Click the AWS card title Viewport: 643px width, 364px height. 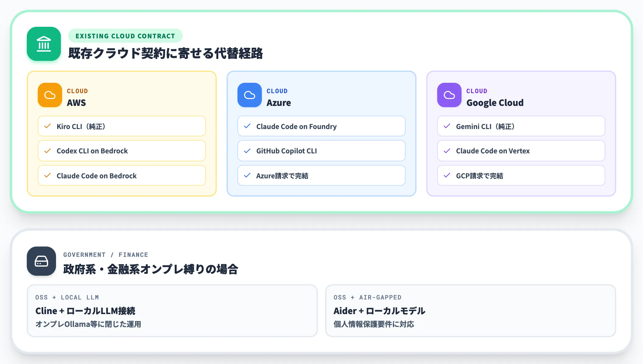[76, 103]
